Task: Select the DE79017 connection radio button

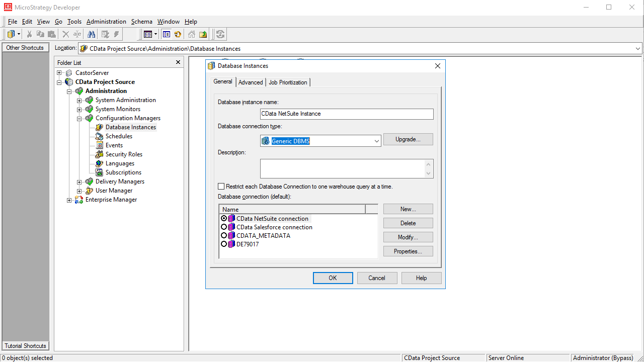Action: [224, 244]
